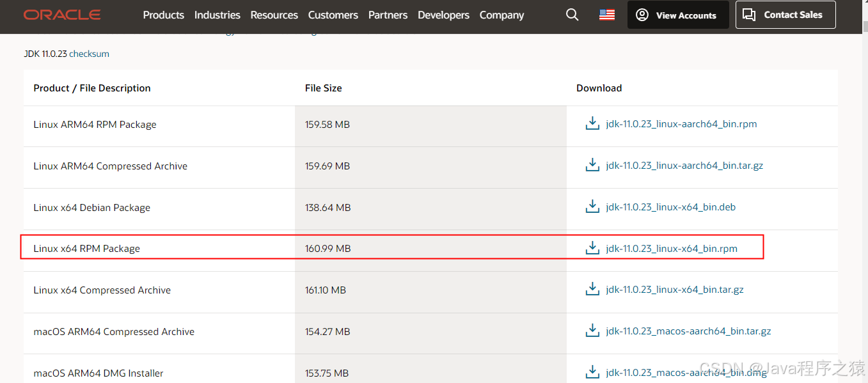Screen dimensions: 868x383
Task: Select the macOS ARM64 Compressed Archive description
Action: [114, 332]
